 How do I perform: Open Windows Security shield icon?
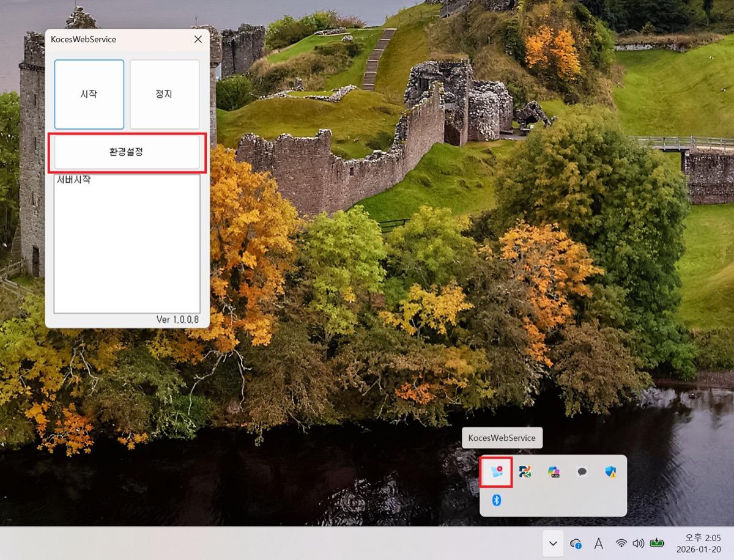[x=610, y=471]
